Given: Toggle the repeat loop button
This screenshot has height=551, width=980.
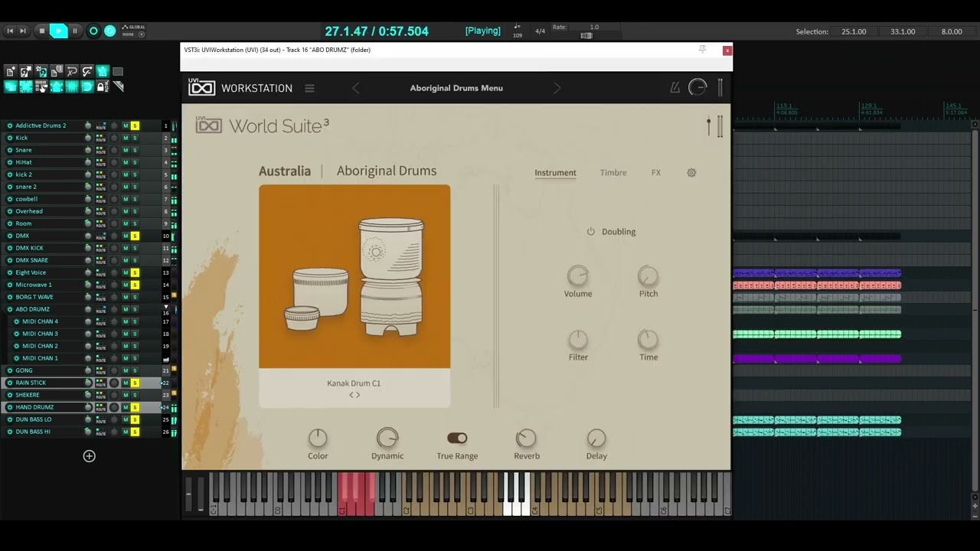Looking at the screenshot, I should [x=109, y=31].
